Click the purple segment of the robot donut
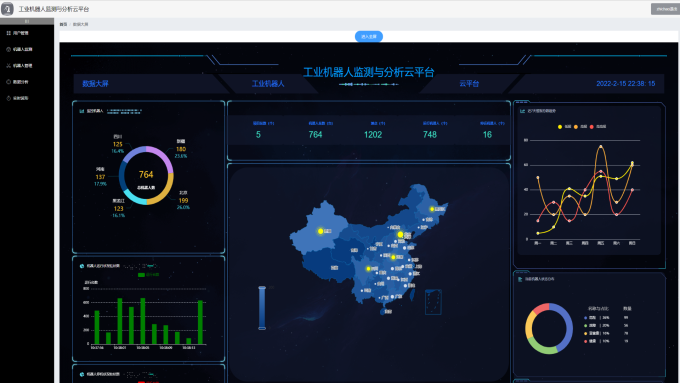Screen dimensions: 680x383 164,155
